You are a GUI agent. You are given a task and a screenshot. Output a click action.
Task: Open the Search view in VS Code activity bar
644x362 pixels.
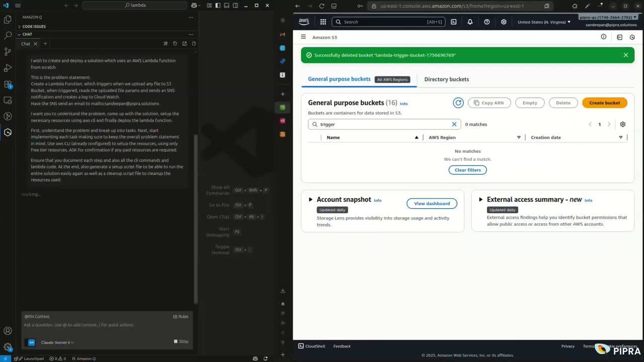[x=8, y=36]
